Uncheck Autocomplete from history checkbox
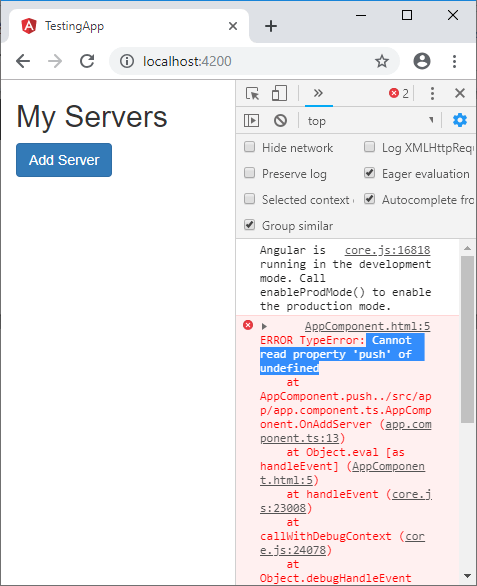 369,199
